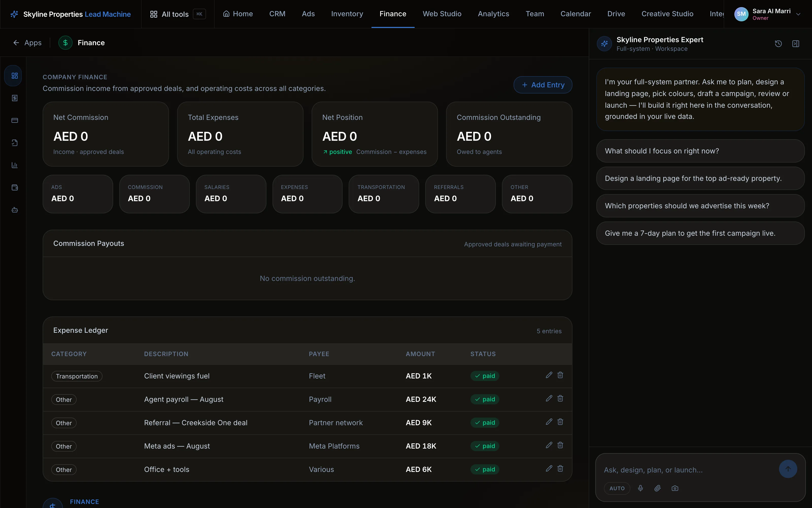Click the paid status on Office + tools
Image resolution: width=812 pixels, height=508 pixels.
point(484,469)
